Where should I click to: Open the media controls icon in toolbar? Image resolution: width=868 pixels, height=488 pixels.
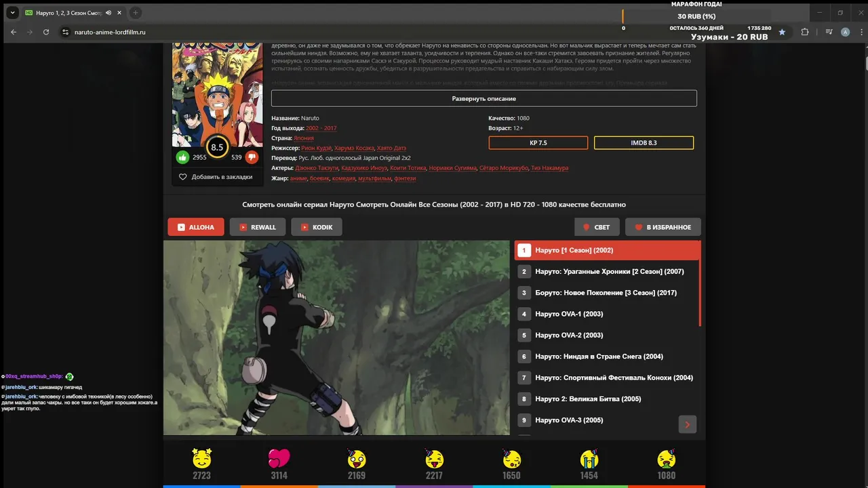[829, 32]
